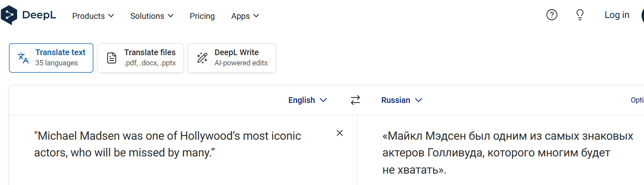The height and width of the screenshot is (185, 644).
Task: Go to the Pricing page
Action: point(202,16)
